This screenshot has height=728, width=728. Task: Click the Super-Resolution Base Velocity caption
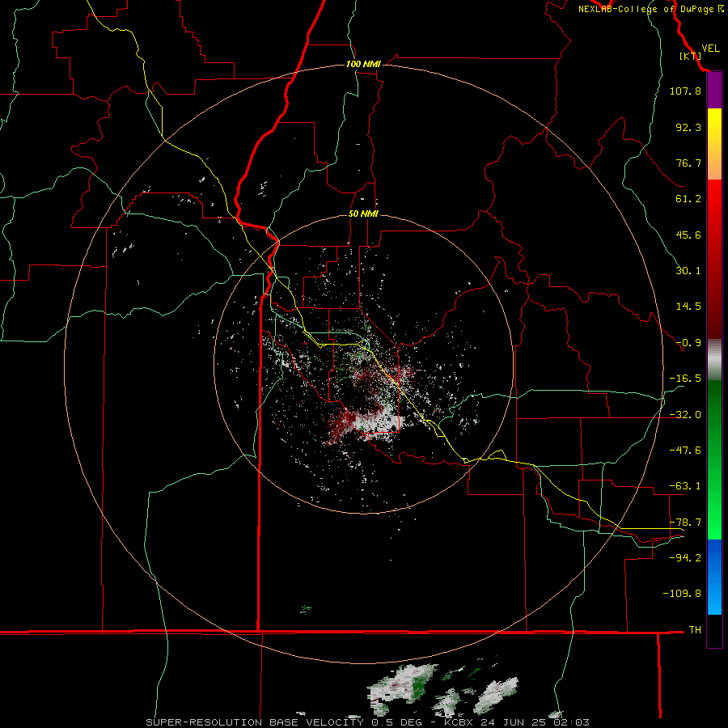pyautogui.click(x=367, y=722)
